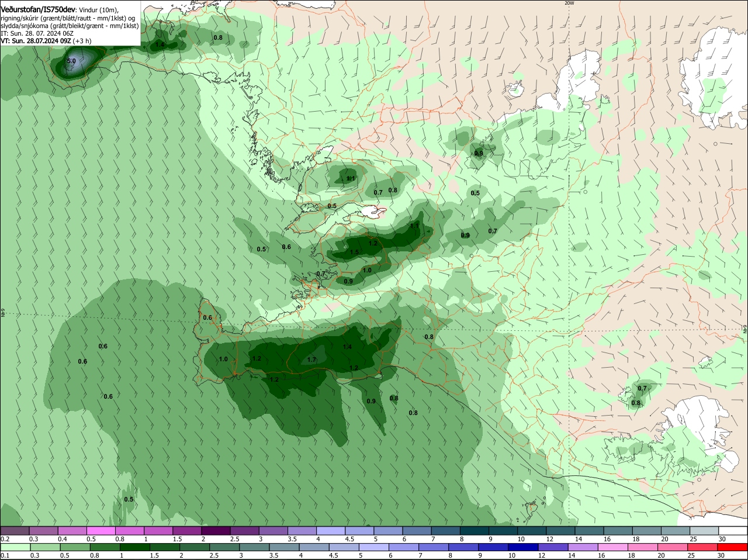Pick the 12 swatch in the upper legend bar
The height and width of the screenshot is (560, 748).
coord(561,531)
